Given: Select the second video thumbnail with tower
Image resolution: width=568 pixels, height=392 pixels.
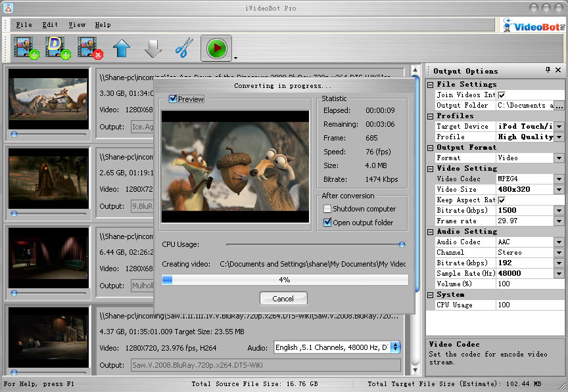Looking at the screenshot, I should 49,178.
